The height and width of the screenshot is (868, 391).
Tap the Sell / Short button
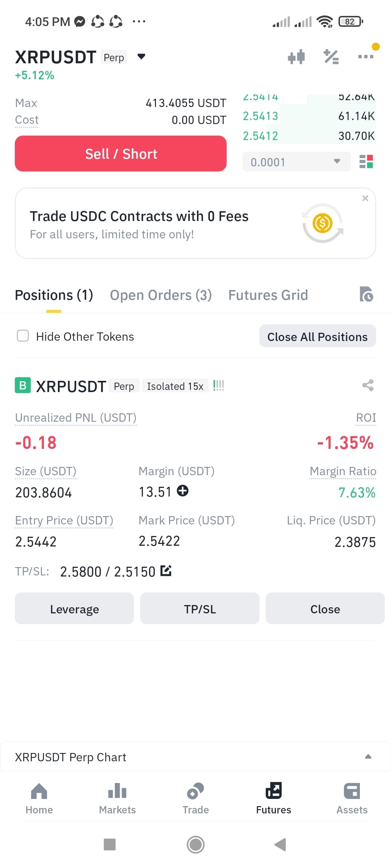(121, 153)
